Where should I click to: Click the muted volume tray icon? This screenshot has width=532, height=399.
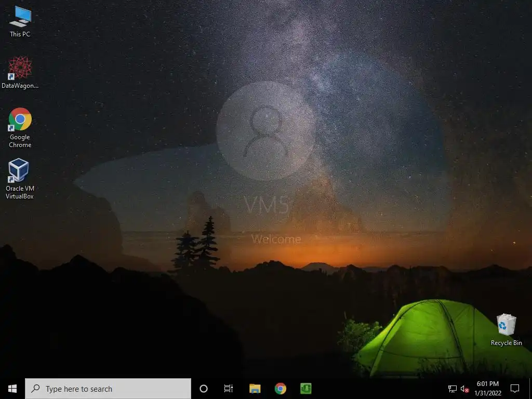(x=464, y=389)
